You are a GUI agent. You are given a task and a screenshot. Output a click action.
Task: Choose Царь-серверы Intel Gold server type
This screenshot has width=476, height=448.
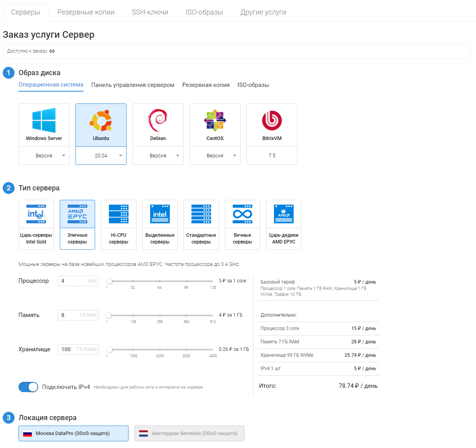(36, 214)
